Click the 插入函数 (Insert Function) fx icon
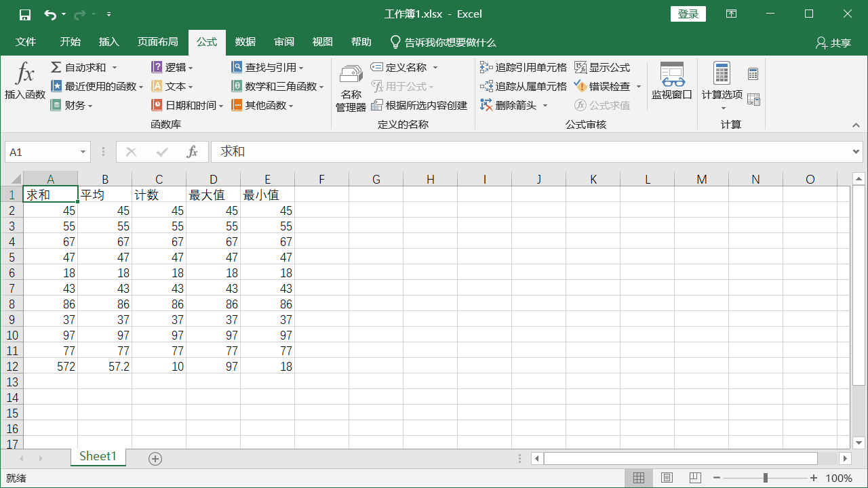The width and height of the screenshot is (868, 488). (x=25, y=73)
